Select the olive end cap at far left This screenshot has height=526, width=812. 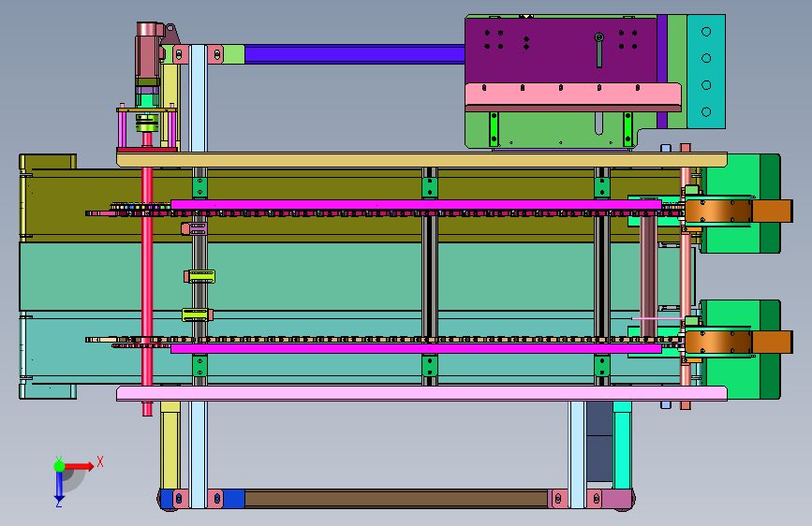pyautogui.click(x=48, y=162)
